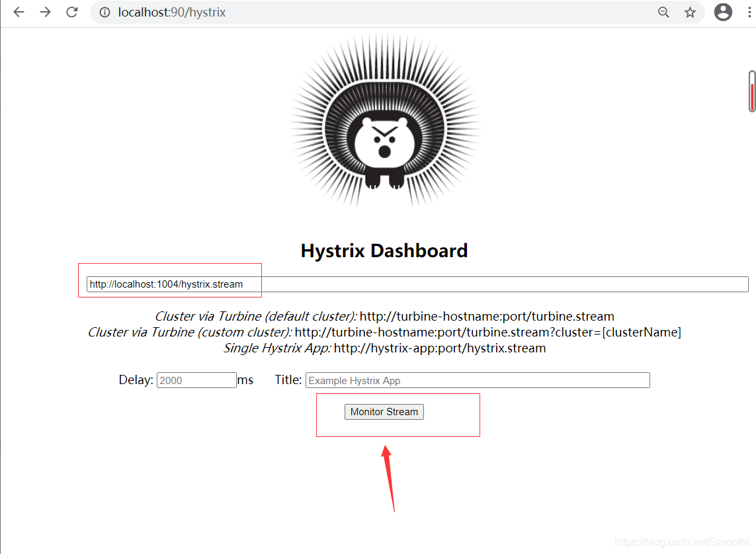Click the Hystrix porcupine logo image

384,120
